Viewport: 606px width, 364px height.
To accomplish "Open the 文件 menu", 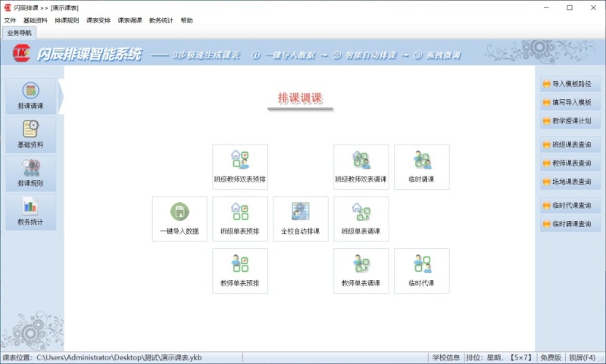I will [10, 20].
